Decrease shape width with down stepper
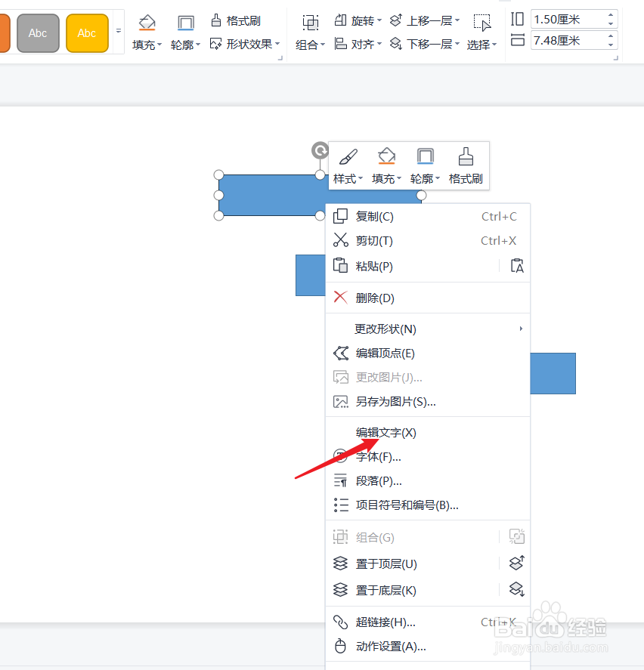 click(x=611, y=45)
